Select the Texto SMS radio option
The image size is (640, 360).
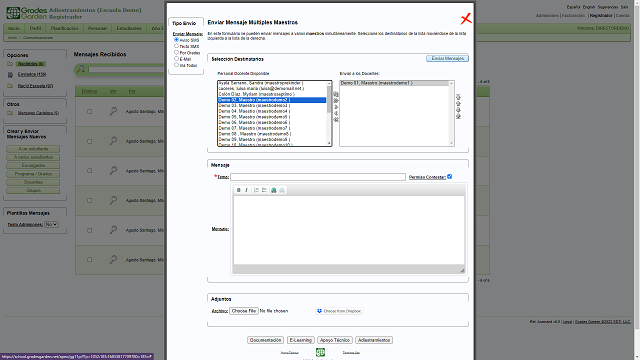point(176,46)
